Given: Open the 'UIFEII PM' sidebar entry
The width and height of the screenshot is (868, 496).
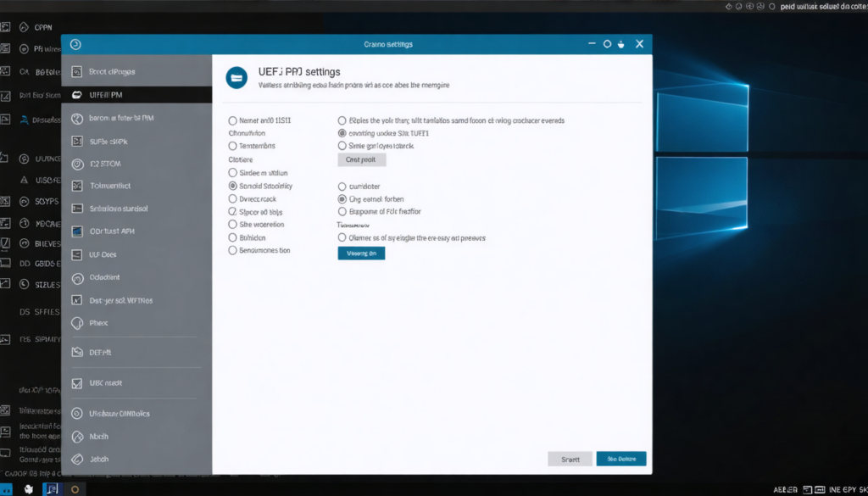Looking at the screenshot, I should click(136, 95).
